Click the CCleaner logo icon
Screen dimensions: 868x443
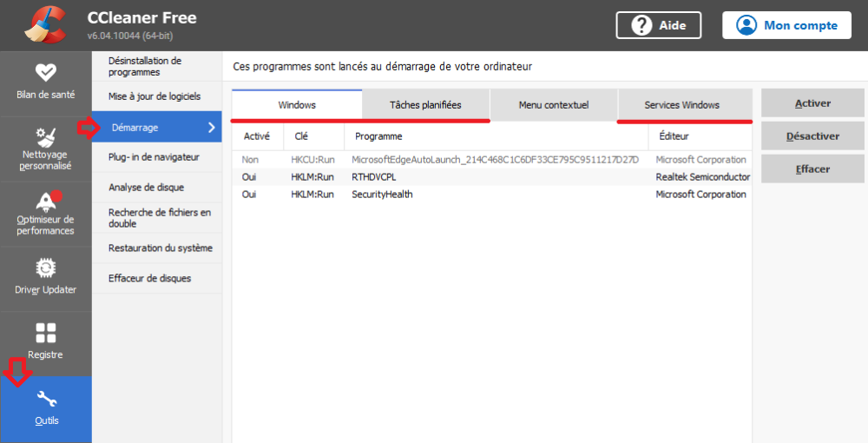point(45,25)
